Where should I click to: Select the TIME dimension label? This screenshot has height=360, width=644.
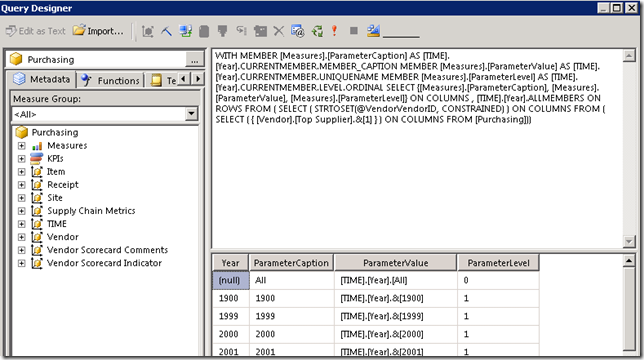(57, 224)
